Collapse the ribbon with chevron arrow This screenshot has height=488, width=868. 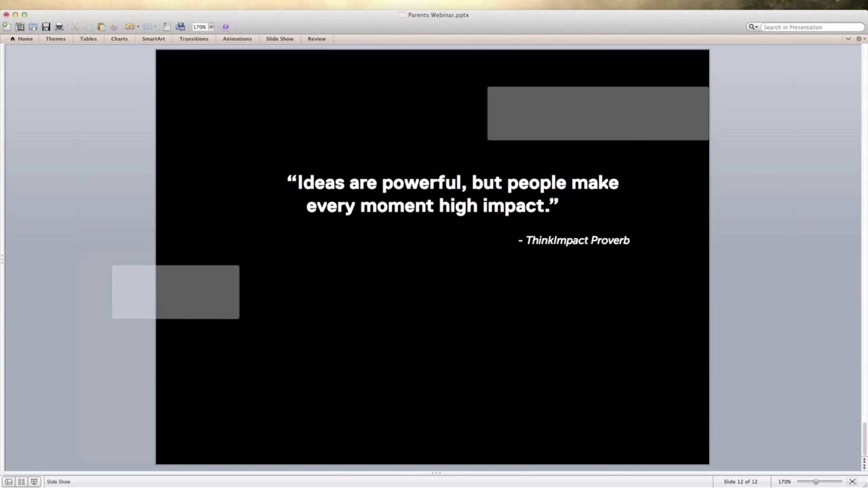click(848, 39)
